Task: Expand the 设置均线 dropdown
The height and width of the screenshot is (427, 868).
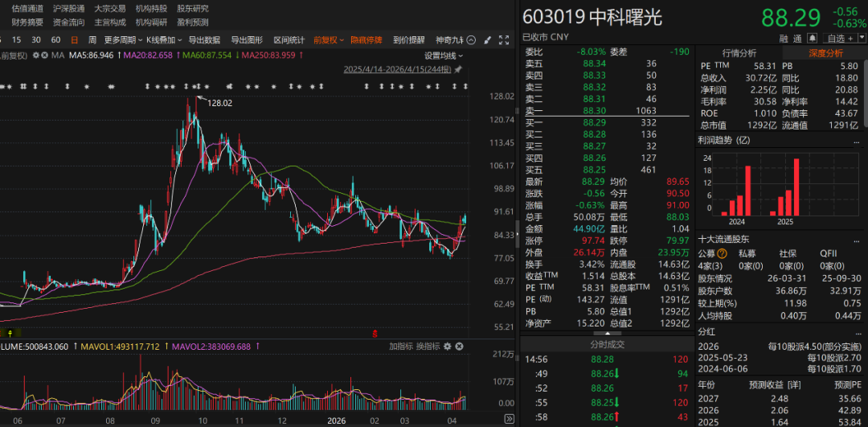Action: [x=444, y=55]
